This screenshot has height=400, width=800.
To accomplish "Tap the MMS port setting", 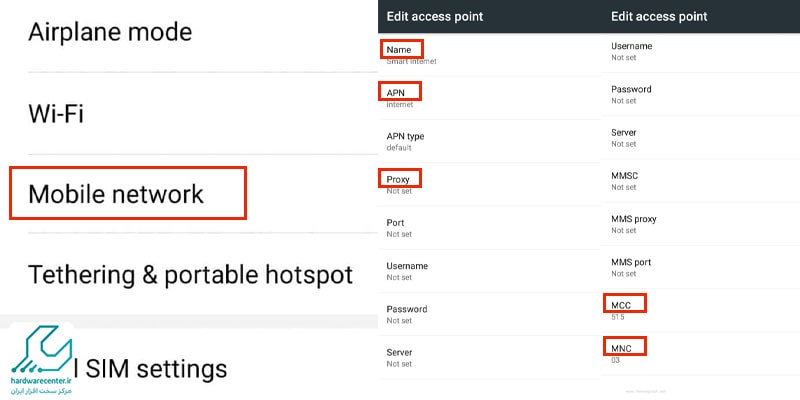I will tap(700, 267).
